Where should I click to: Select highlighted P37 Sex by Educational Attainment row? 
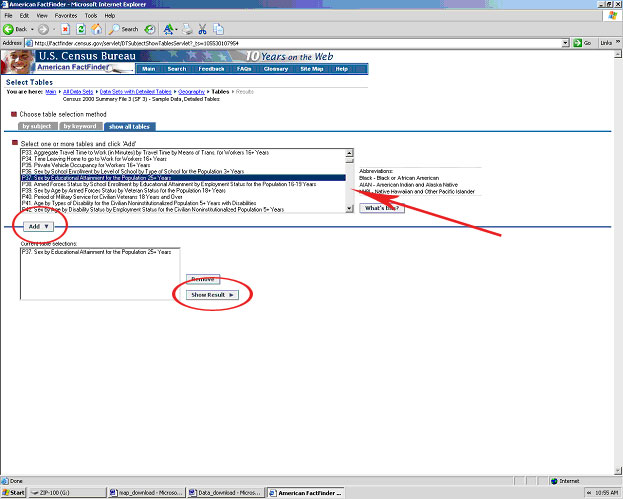coord(183,178)
